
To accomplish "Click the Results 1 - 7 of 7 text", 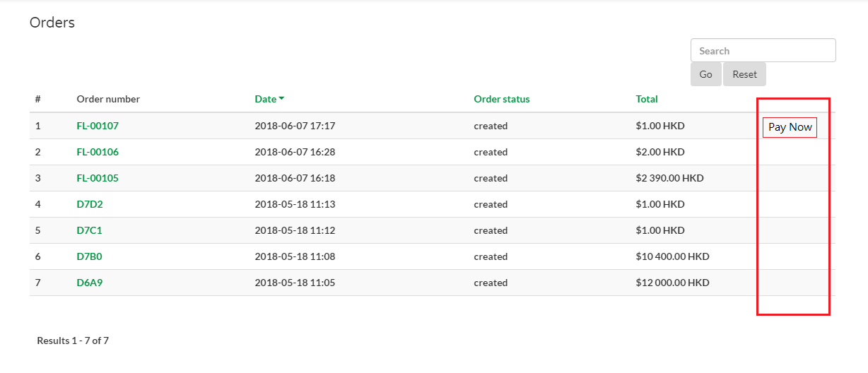I will coord(73,341).
